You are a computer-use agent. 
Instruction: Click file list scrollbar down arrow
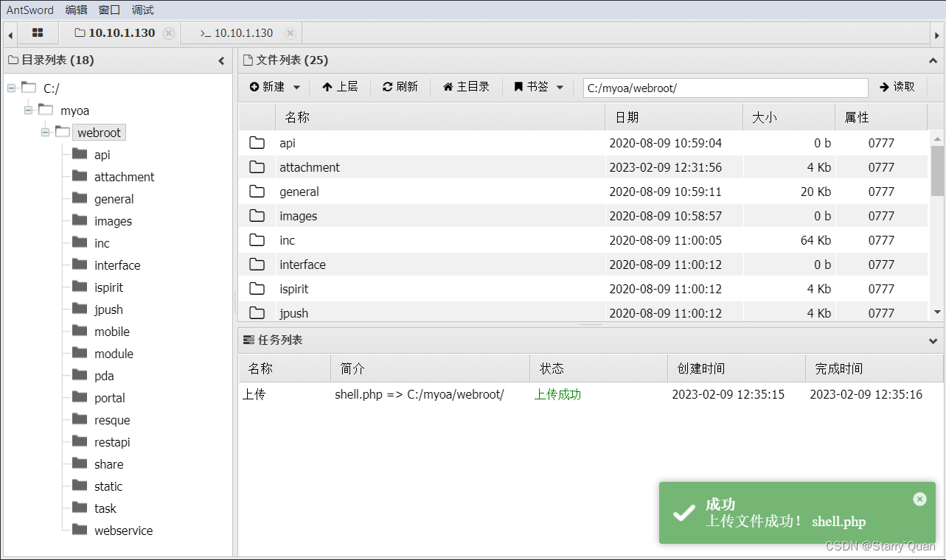pos(937,312)
